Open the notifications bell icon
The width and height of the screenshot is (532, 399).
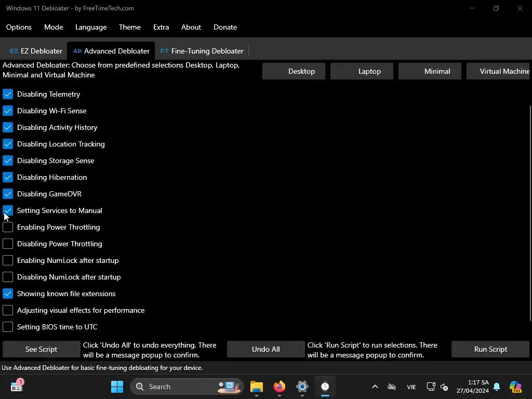[497, 387]
